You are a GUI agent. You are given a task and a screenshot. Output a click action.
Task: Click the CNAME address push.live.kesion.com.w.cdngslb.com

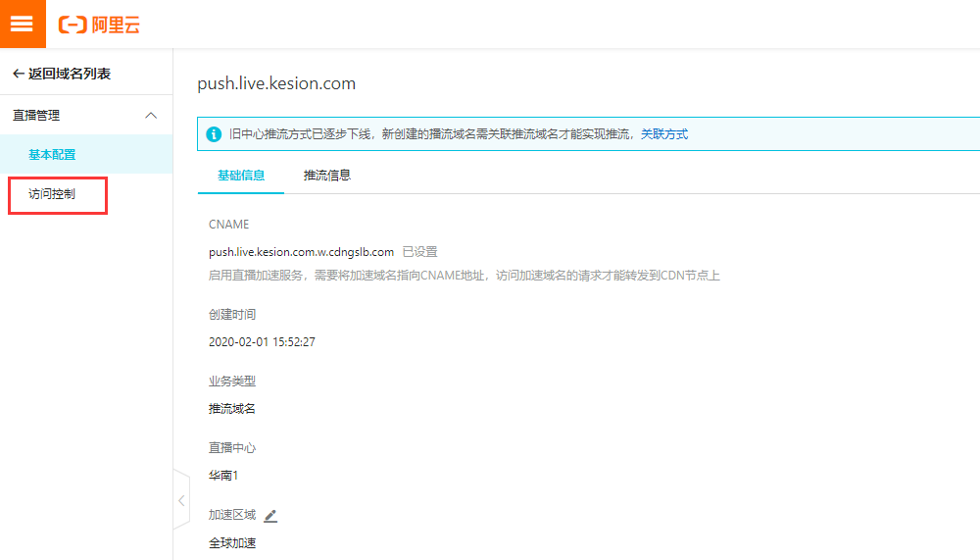coord(301,252)
